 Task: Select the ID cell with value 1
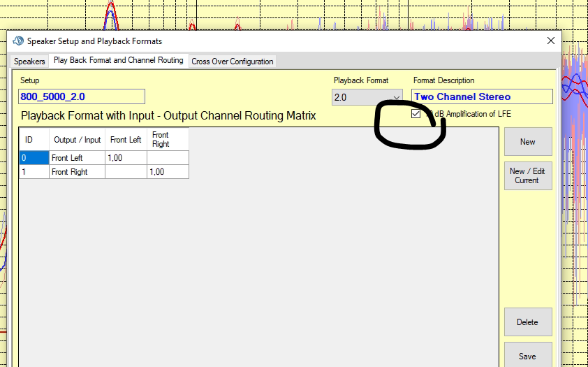(x=34, y=172)
